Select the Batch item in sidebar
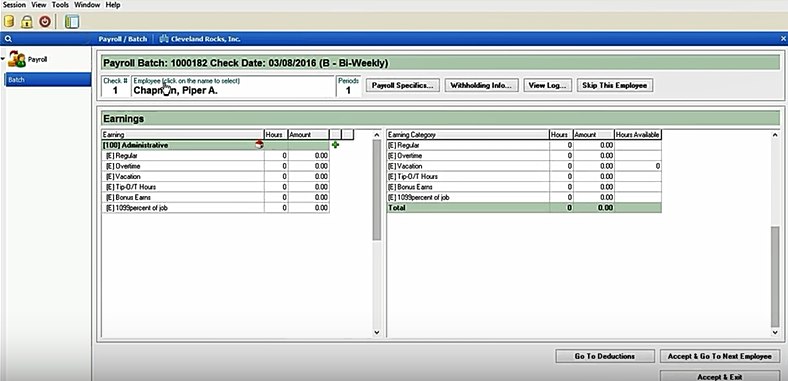This screenshot has height=381, width=788. [x=48, y=79]
